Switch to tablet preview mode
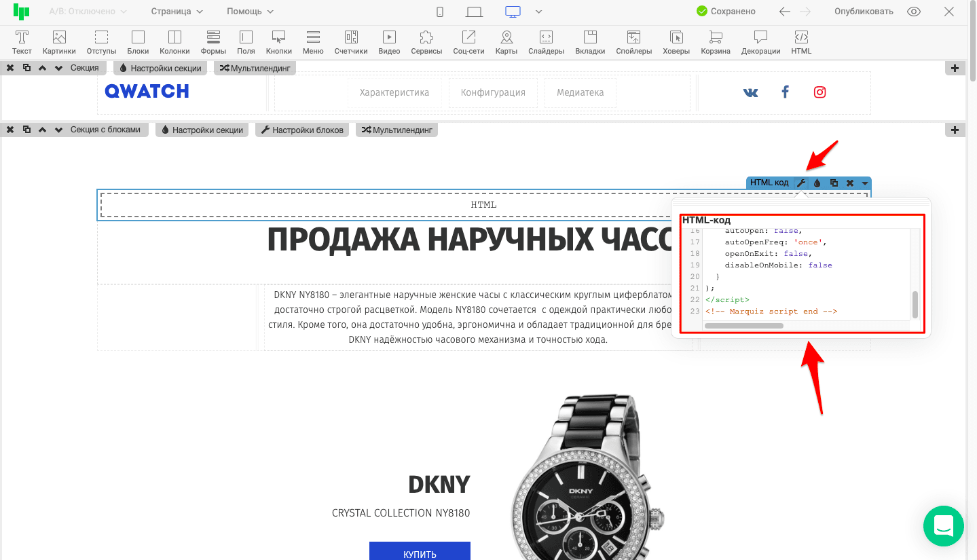 pyautogui.click(x=474, y=12)
